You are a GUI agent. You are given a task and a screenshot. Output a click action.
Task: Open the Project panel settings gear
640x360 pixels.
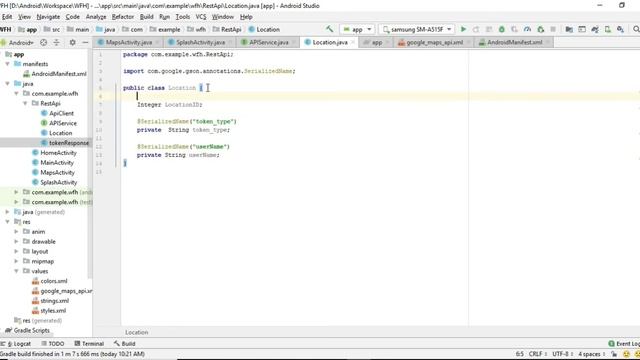click(72, 42)
